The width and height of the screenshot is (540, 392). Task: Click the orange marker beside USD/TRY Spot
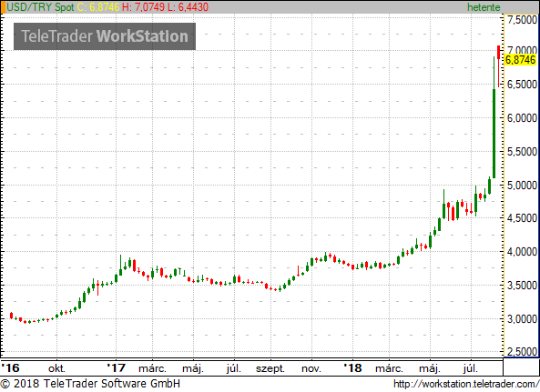pos(3,7)
